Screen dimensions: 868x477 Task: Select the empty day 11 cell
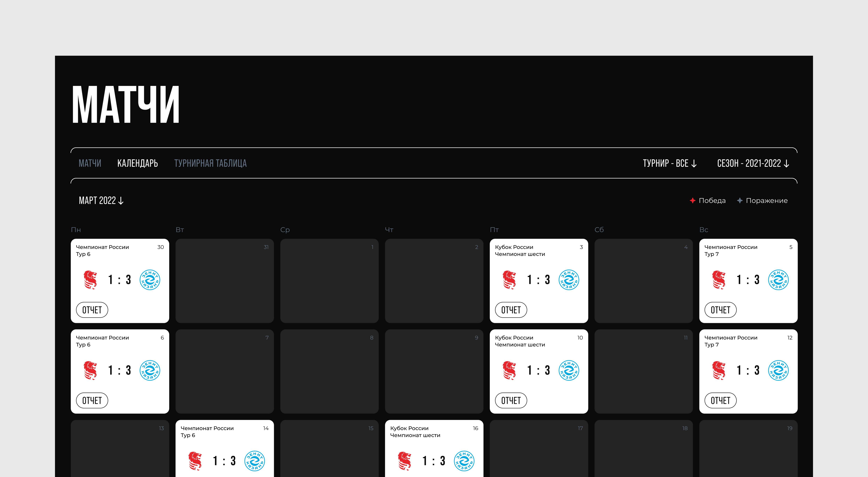tap(644, 372)
